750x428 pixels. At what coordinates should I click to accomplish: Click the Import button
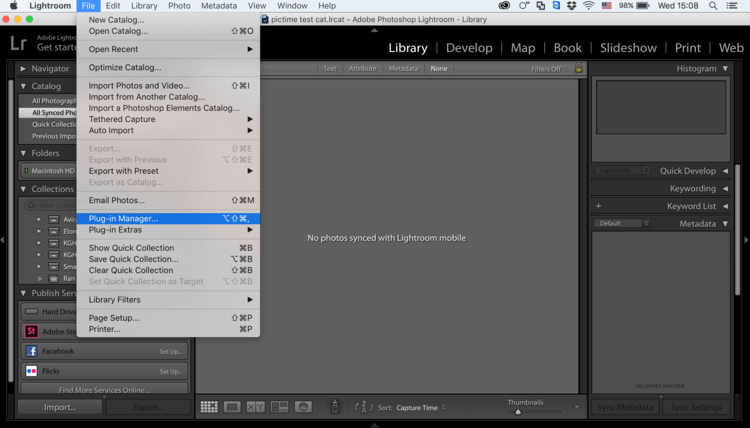[60, 407]
